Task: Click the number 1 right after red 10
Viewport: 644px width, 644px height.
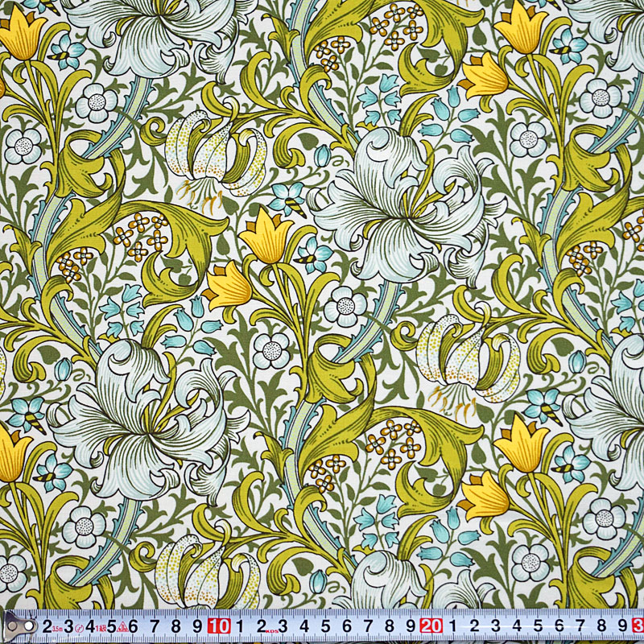Action: (241, 625)
